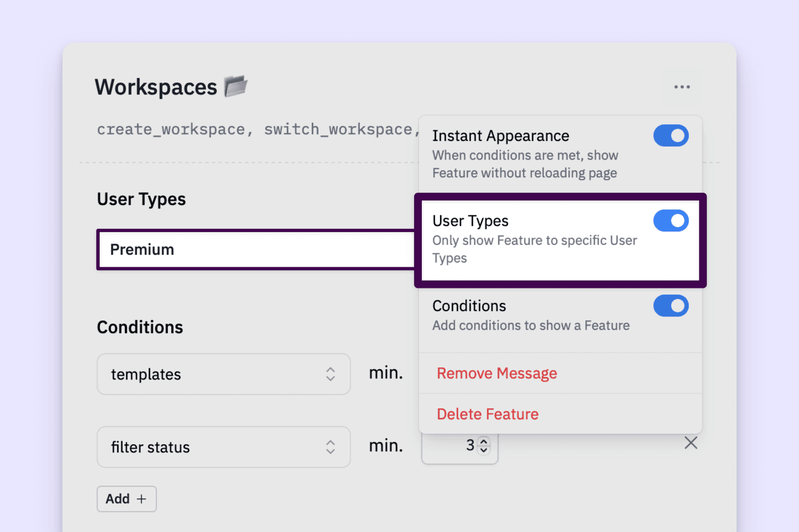Turn off the User Types toggle switch

coord(671,221)
